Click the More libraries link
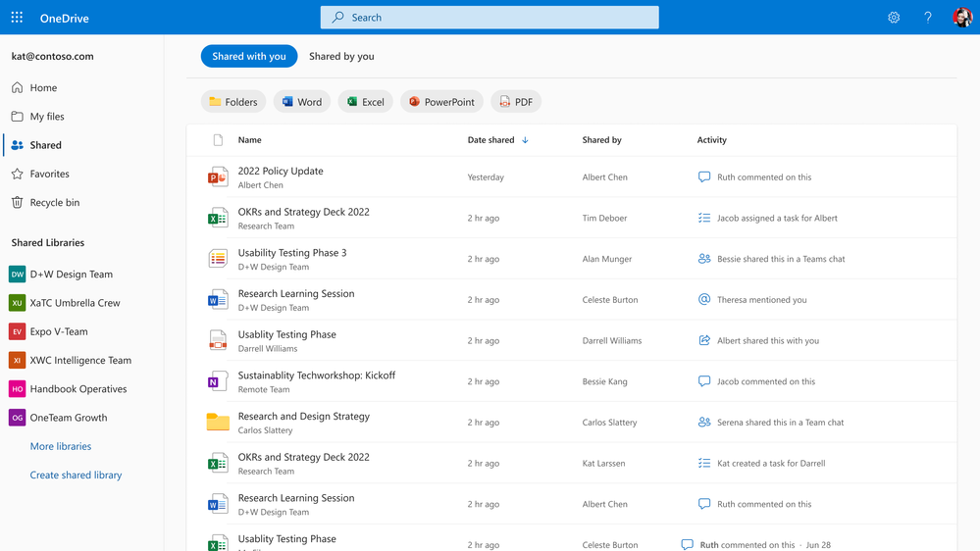Image resolution: width=980 pixels, height=551 pixels. (x=61, y=446)
